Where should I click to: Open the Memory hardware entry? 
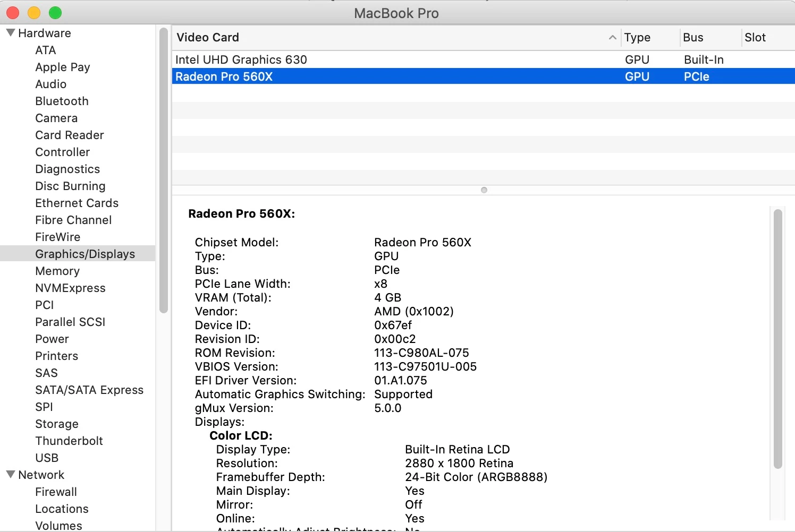(57, 271)
